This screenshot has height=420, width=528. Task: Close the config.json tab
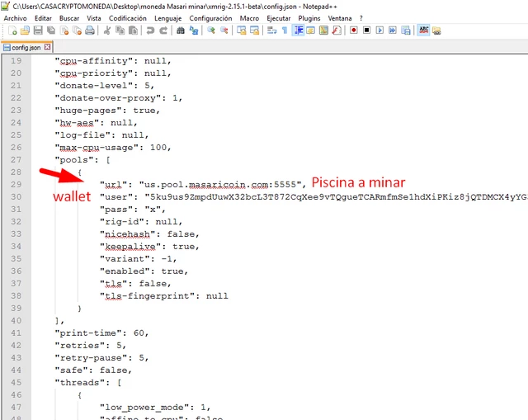click(48, 47)
